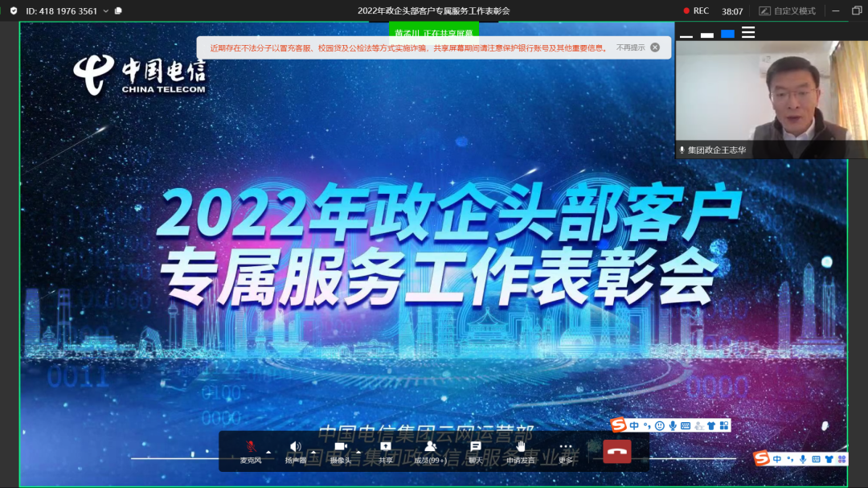Close the fraud warning banner
The width and height of the screenshot is (868, 488).
656,47
